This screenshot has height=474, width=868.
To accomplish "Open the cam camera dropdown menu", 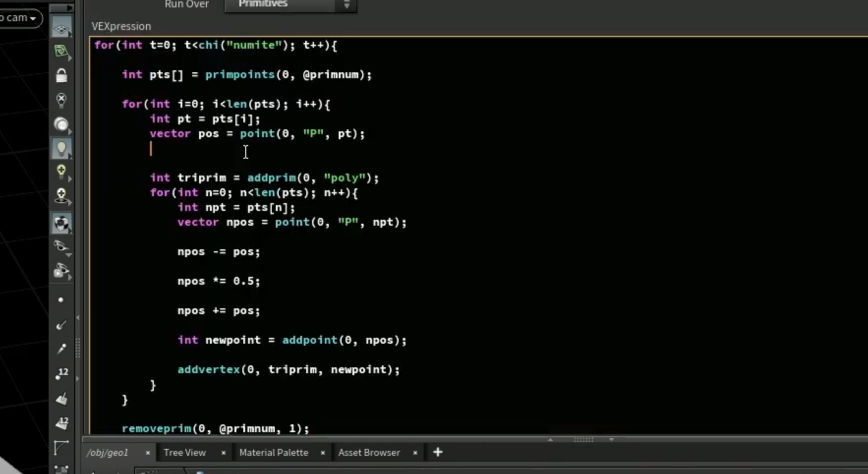I will [x=20, y=18].
